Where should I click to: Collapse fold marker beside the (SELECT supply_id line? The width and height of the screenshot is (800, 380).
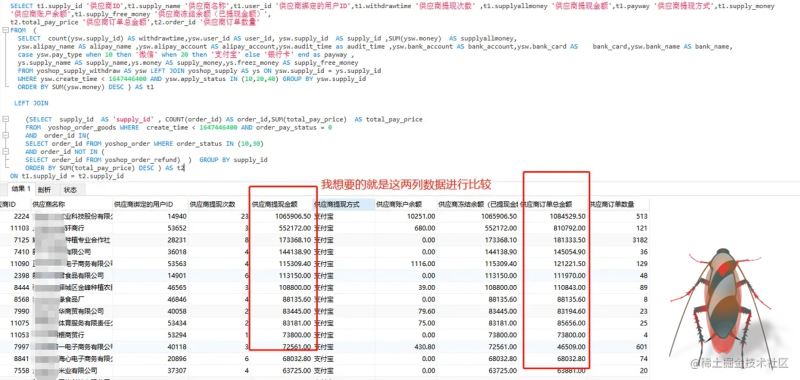[x=5, y=119]
